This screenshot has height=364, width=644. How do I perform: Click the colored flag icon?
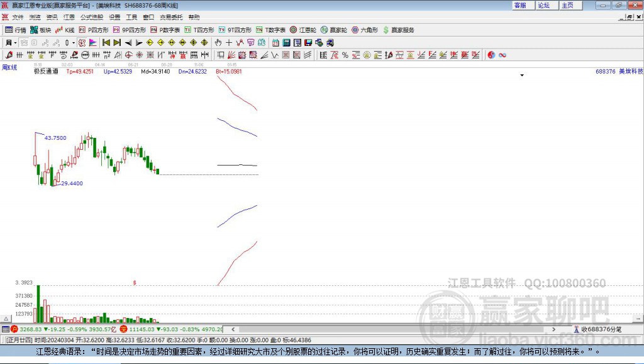93,43
